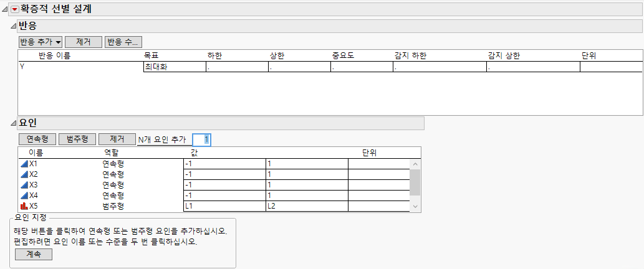
Task: Click the 단위 cell of factor X1
Action: pos(378,164)
